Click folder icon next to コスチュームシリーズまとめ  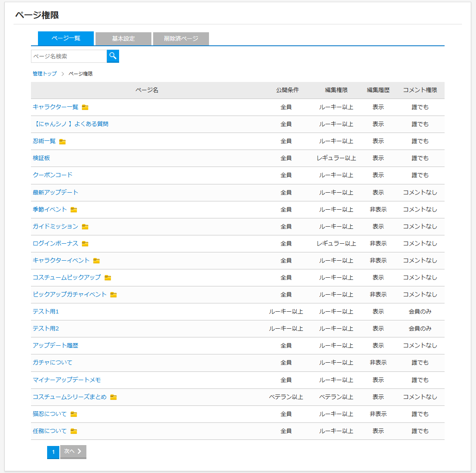[x=113, y=397]
